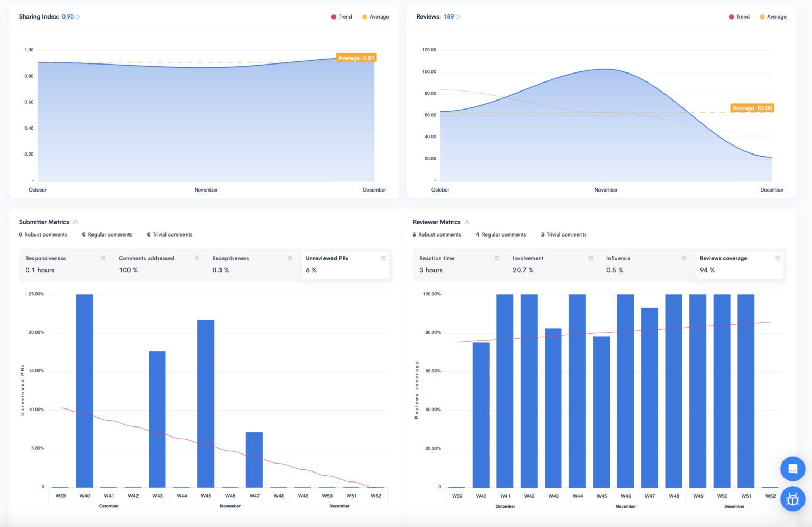Click the Unreviewed PRs help icon

(x=383, y=258)
